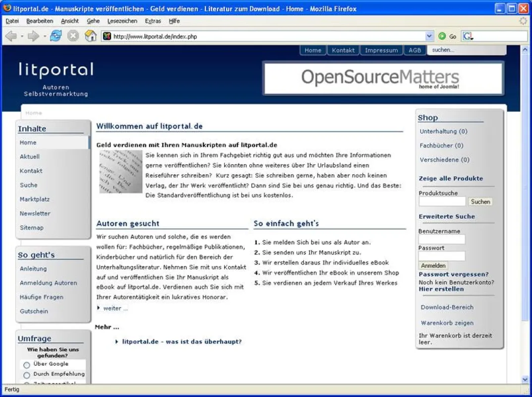Open the Häufige Fragen link

[x=41, y=297]
